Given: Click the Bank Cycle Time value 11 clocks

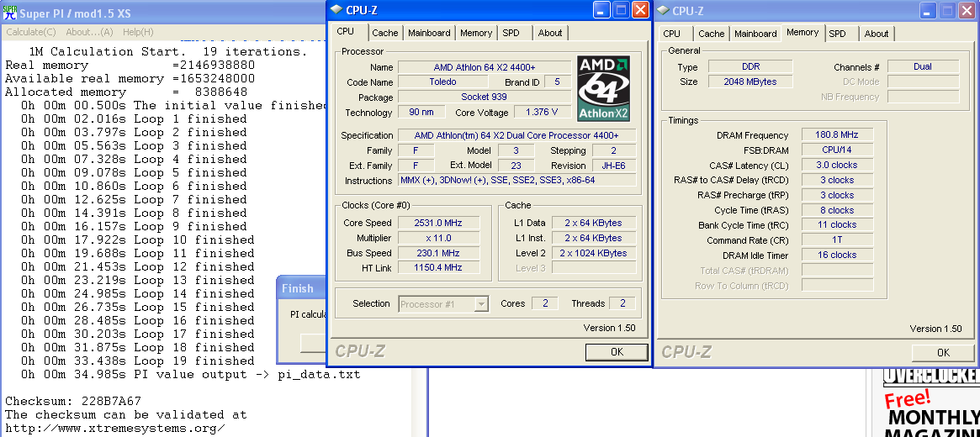Looking at the screenshot, I should [837, 224].
